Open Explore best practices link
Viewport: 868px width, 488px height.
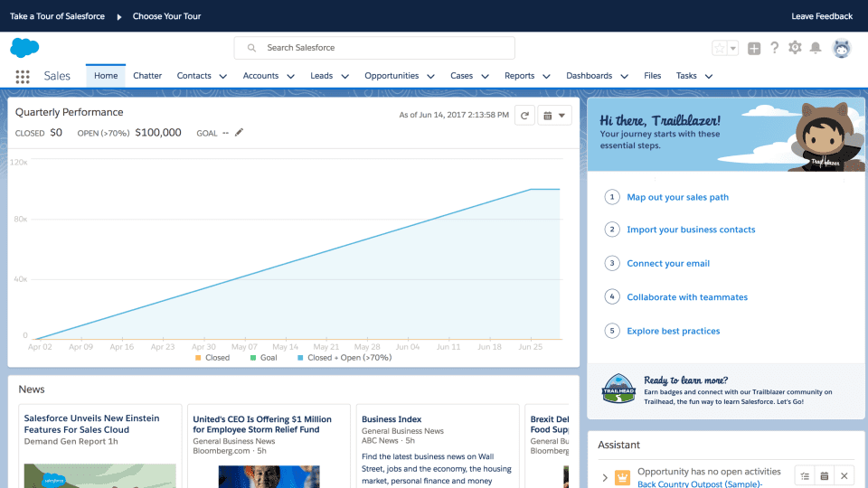[x=673, y=331]
